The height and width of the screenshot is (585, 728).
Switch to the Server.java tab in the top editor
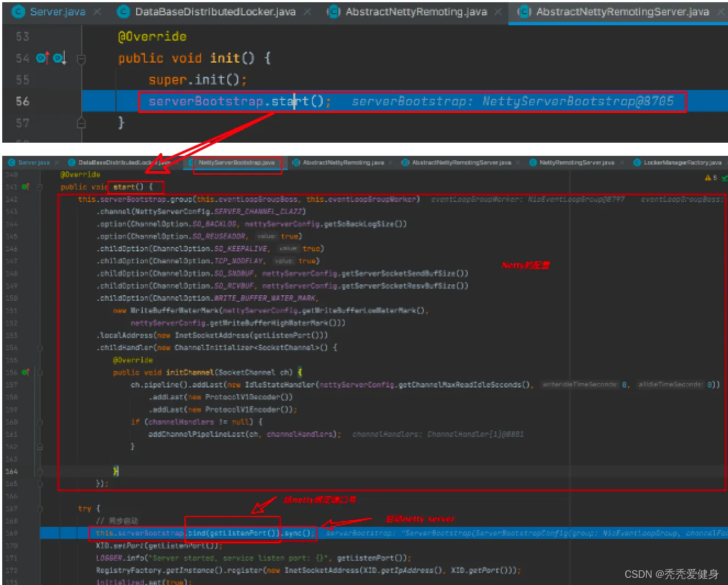tap(58, 12)
